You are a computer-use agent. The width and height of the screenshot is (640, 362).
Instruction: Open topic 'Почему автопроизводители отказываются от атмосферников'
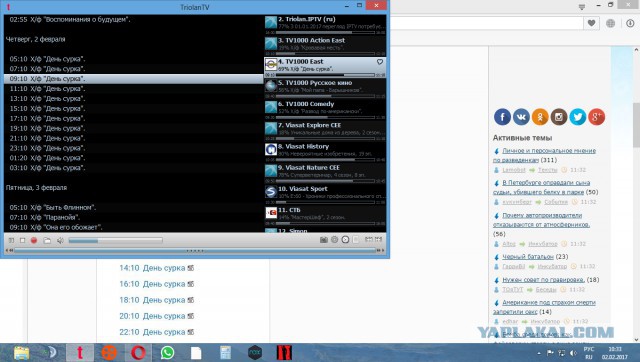541,220
